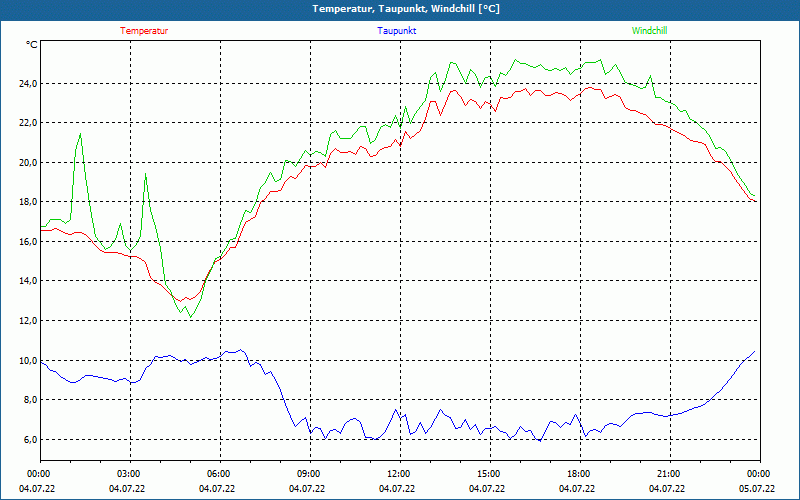Click the 18,0 y-axis value

(28, 202)
